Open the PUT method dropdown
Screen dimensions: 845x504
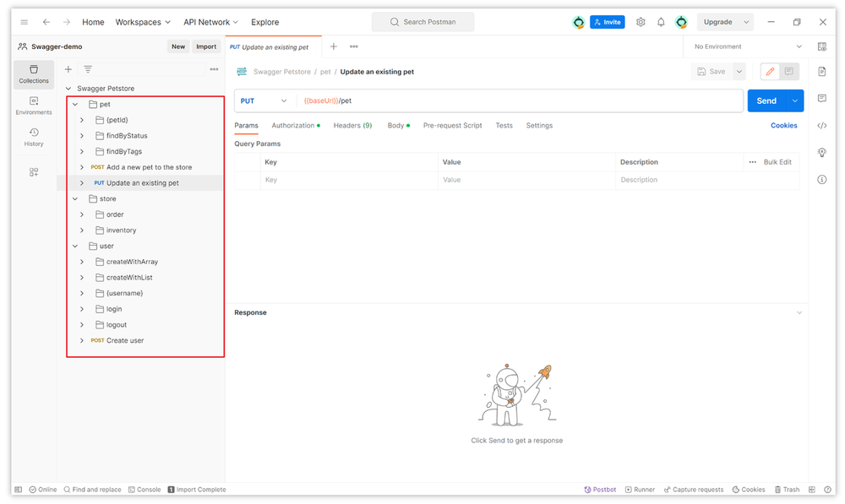tap(264, 101)
